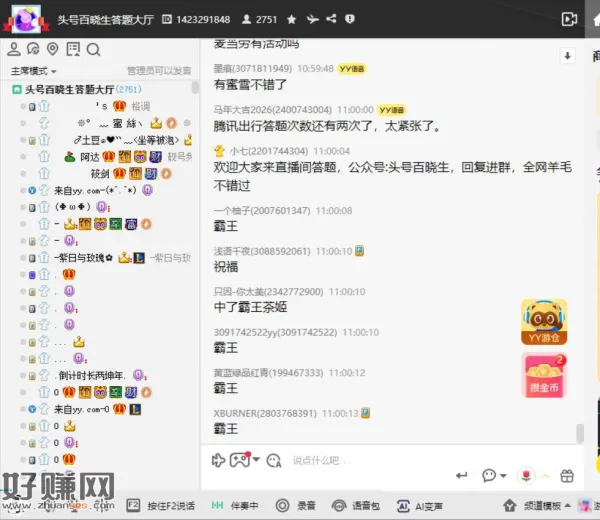Click username 墨痕(3071811949) in chat
Viewport: 600px width, 520px height.
(x=253, y=69)
